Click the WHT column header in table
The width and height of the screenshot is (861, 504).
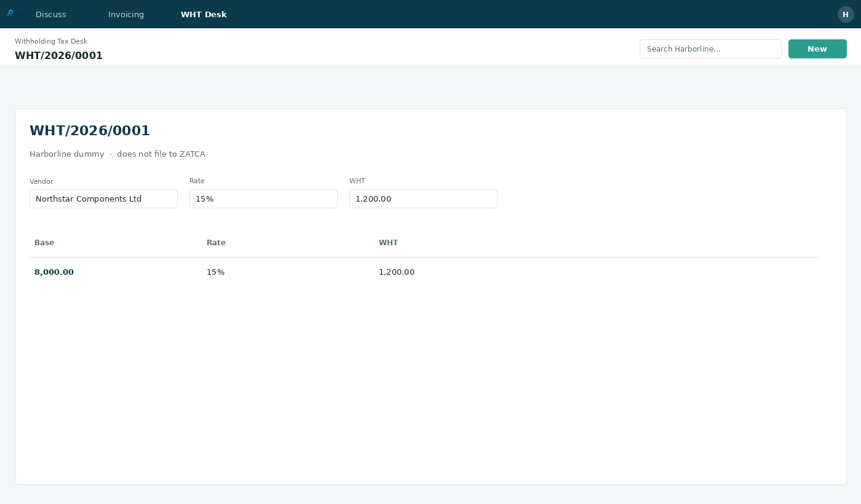[388, 243]
